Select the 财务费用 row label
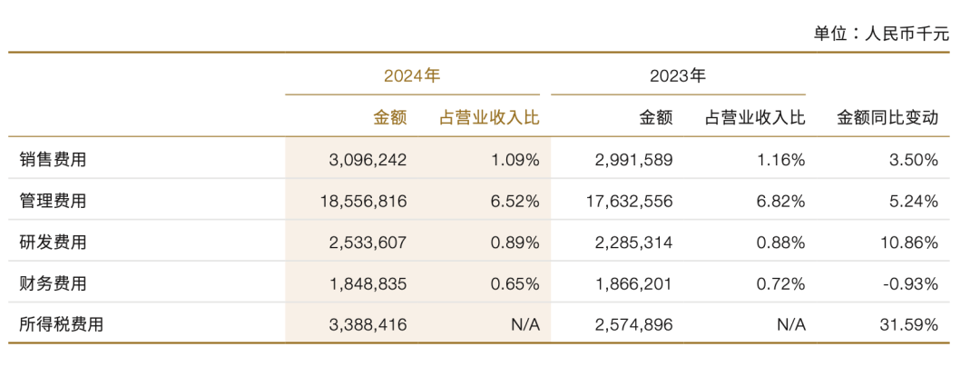This screenshot has height=367, width=980. click(54, 283)
